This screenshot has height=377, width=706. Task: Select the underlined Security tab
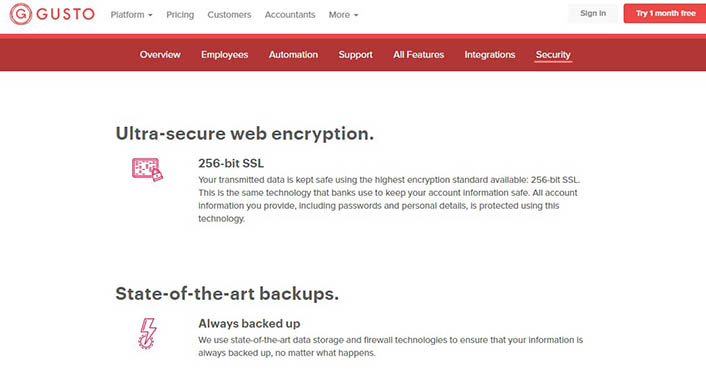553,55
